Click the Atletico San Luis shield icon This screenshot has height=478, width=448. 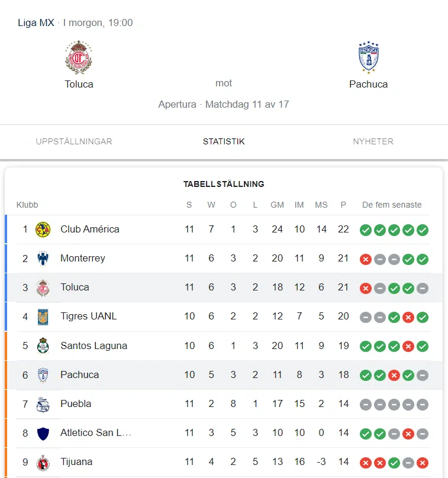(43, 433)
